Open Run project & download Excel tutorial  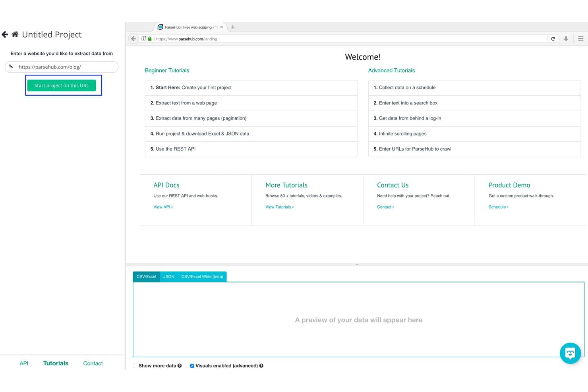[x=251, y=134]
